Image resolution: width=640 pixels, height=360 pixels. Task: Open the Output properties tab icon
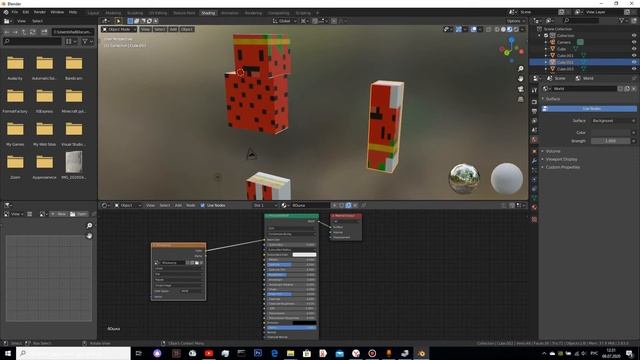pyautogui.click(x=534, y=111)
